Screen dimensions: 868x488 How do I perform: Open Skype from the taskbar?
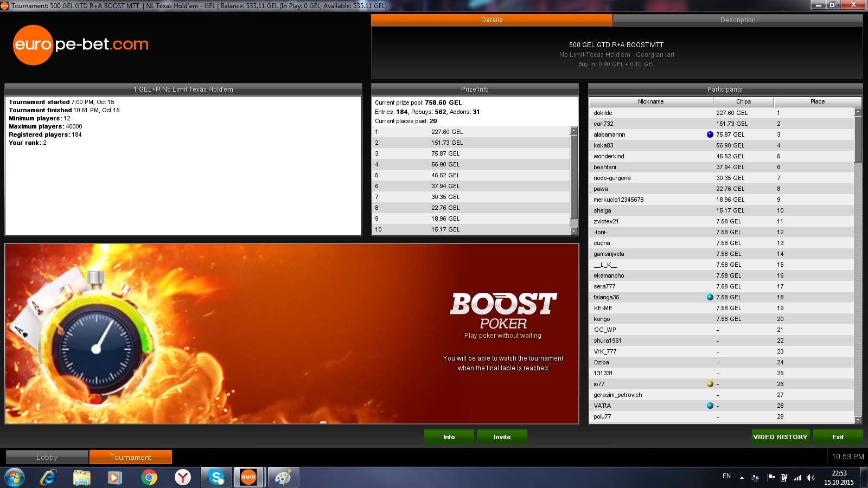[216, 478]
